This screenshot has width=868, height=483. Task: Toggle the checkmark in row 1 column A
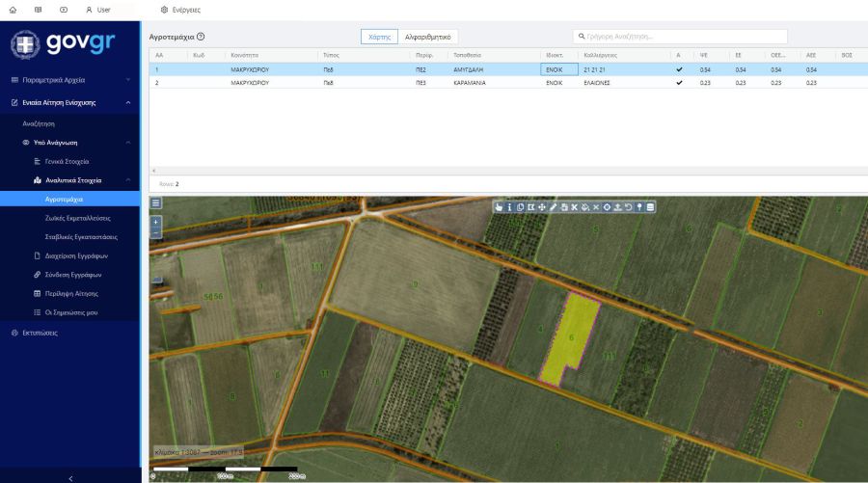coord(679,70)
